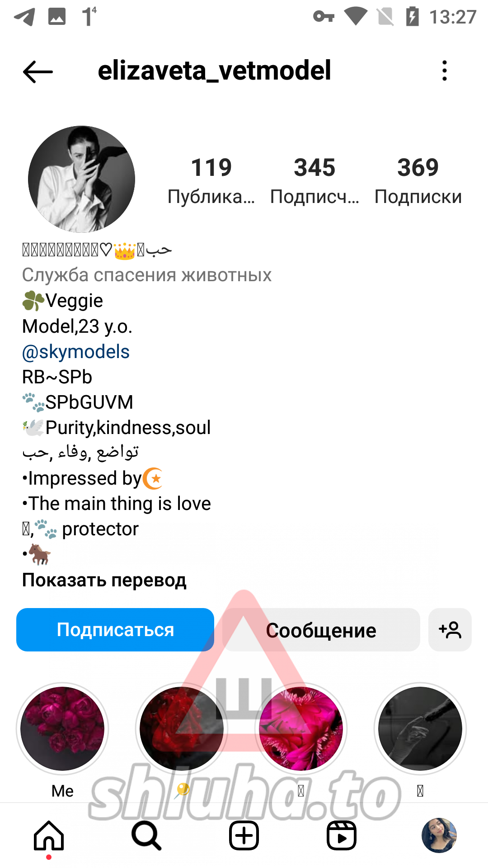Tap Показать перевод to translate bio

point(104,580)
